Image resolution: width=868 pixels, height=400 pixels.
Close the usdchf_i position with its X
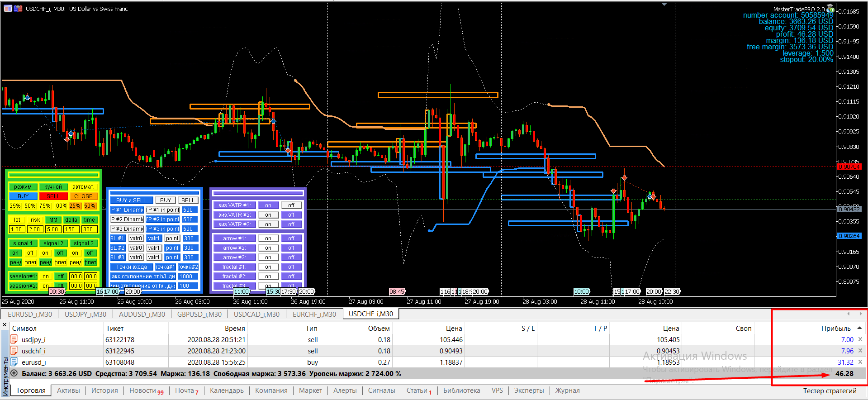click(860, 351)
